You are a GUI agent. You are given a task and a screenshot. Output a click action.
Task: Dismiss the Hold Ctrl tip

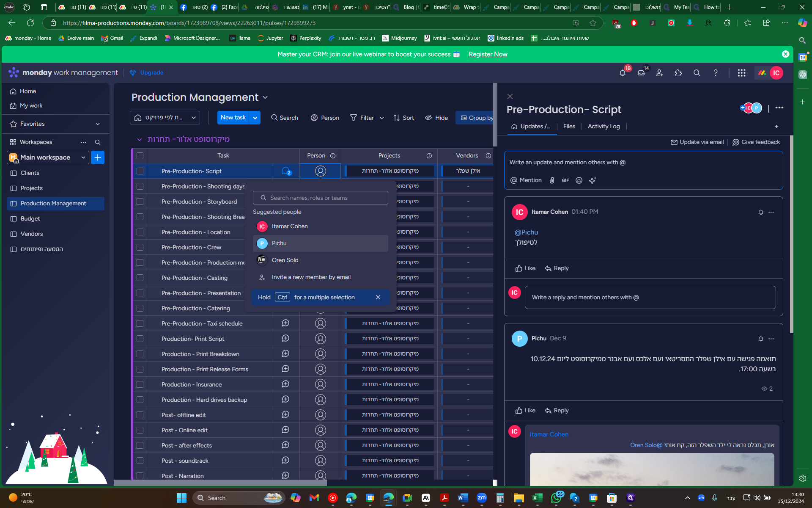[x=378, y=297]
